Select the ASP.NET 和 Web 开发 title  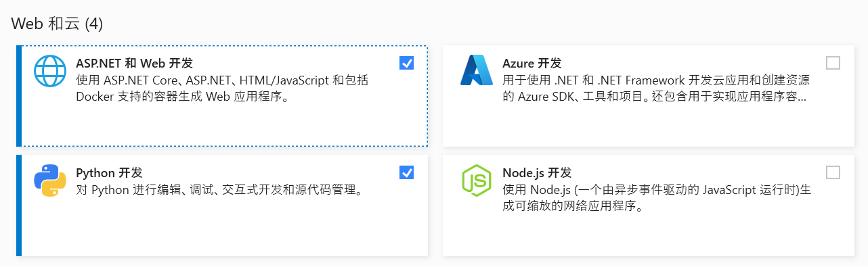coord(135,64)
